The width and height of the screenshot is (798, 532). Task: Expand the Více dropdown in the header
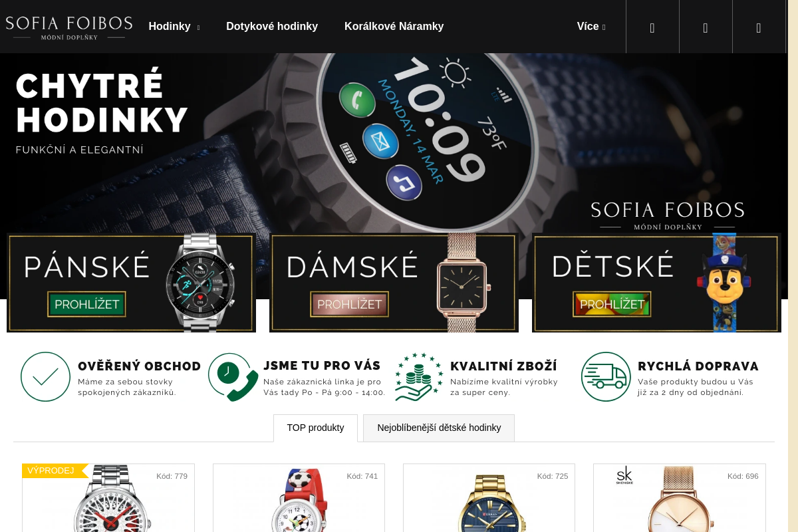(591, 27)
